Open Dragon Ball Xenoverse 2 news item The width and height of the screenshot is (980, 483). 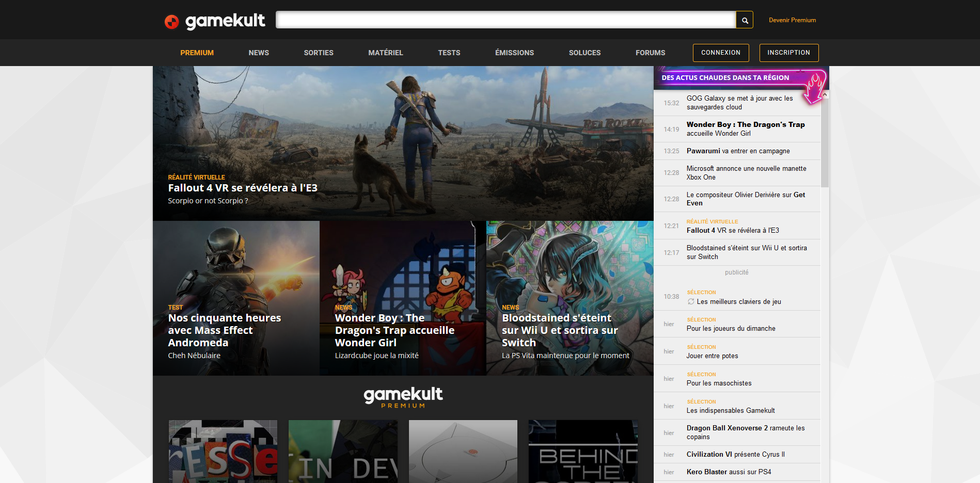(x=746, y=432)
